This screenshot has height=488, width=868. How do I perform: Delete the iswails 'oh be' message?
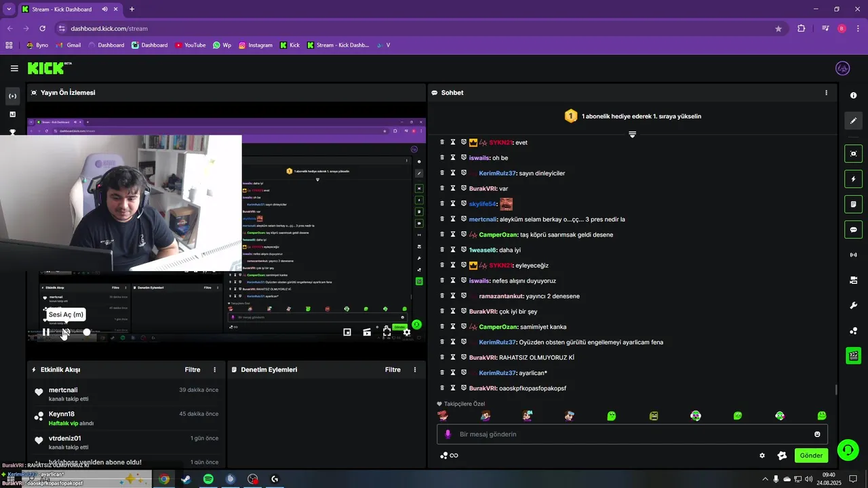(x=442, y=158)
